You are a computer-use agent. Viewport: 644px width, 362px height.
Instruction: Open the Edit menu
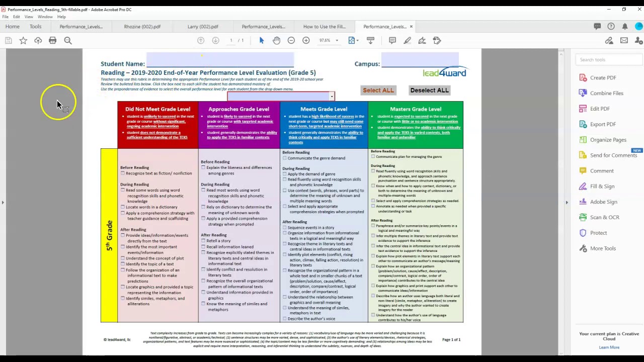pyautogui.click(x=17, y=17)
